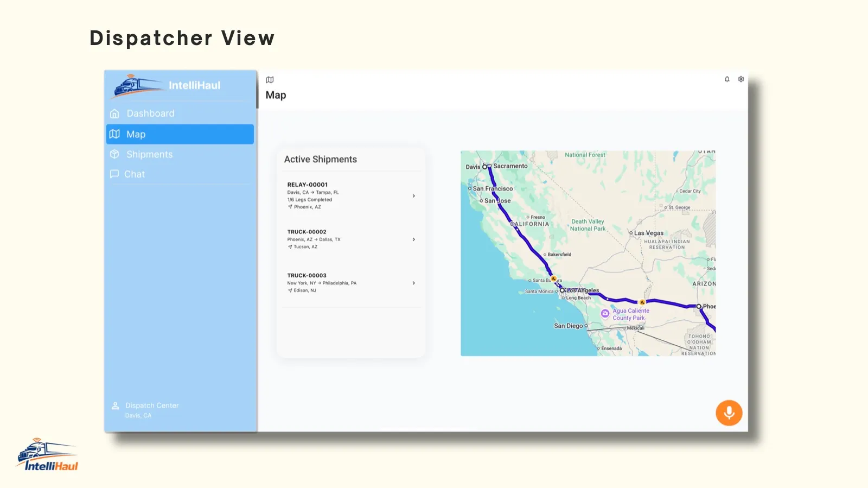The width and height of the screenshot is (868, 488).
Task: Select the Map item in the sidebar
Action: click(180, 134)
